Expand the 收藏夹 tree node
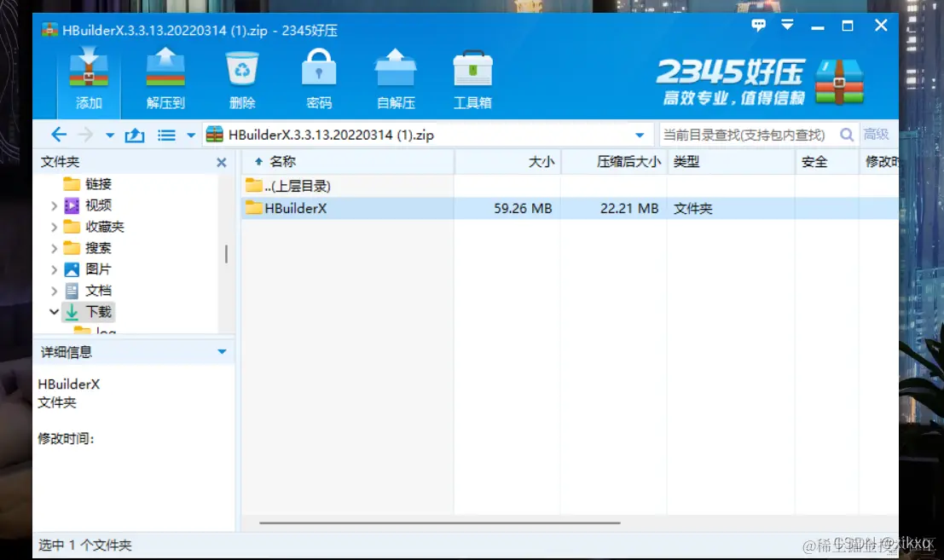 coord(55,227)
